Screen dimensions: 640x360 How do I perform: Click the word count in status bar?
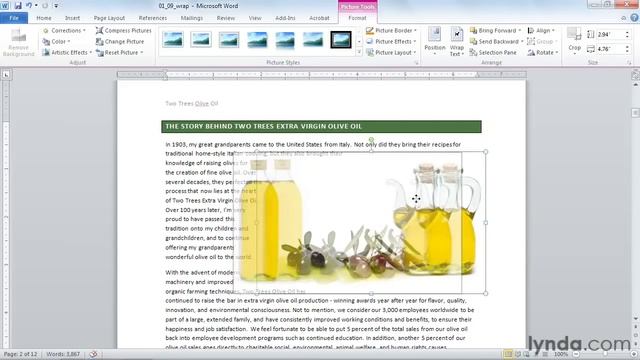point(63,354)
